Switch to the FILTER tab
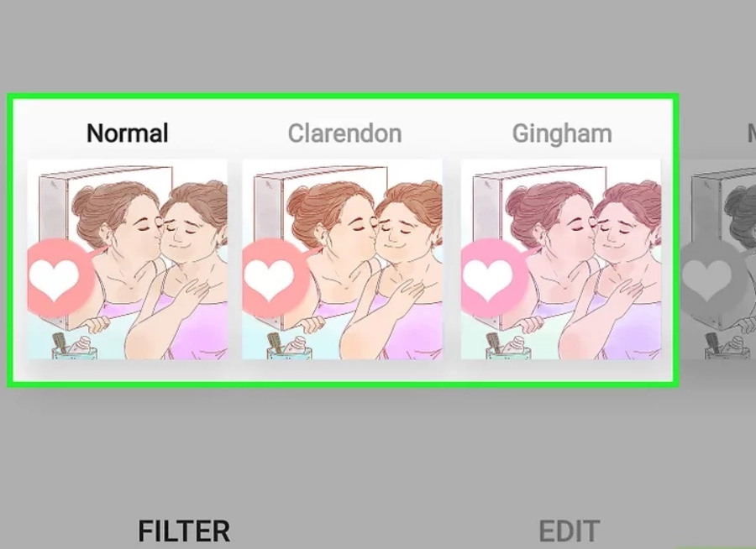The image size is (756, 549). click(x=184, y=531)
